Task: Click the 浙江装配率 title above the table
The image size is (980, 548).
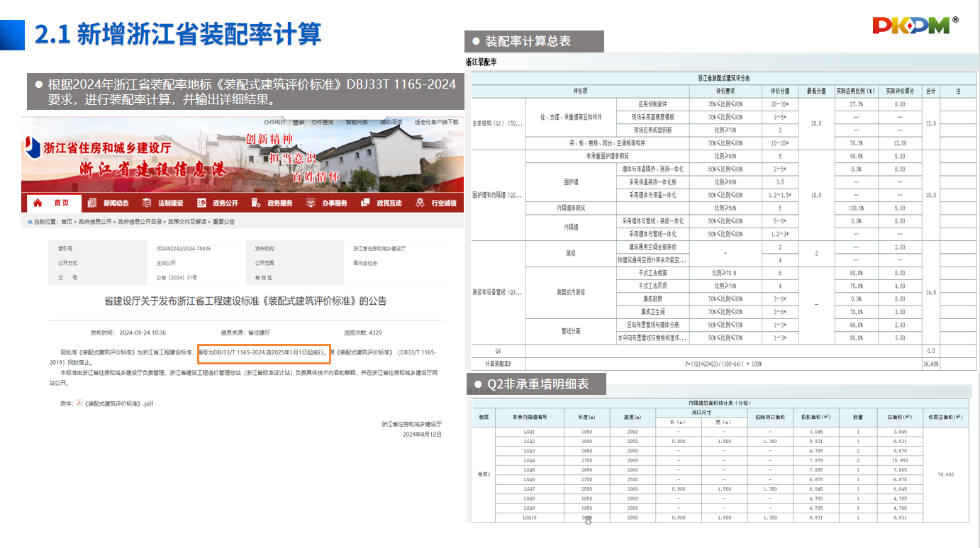Action: coord(481,62)
